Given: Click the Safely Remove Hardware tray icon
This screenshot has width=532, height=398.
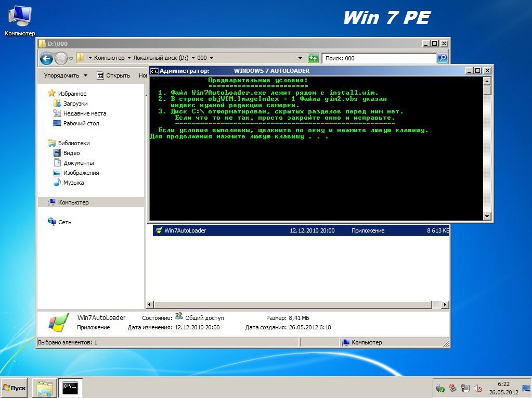Looking at the screenshot, I should 440,388.
